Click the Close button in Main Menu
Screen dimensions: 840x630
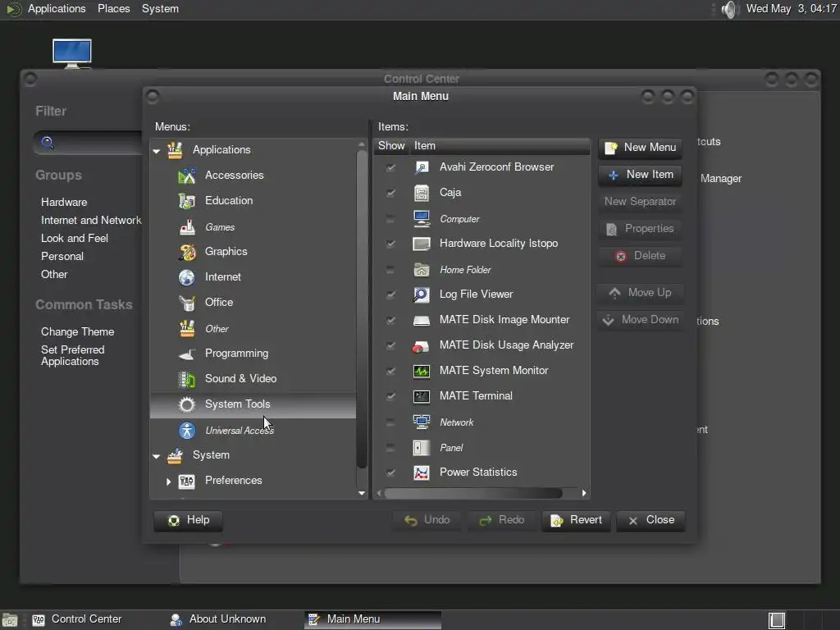click(x=651, y=520)
